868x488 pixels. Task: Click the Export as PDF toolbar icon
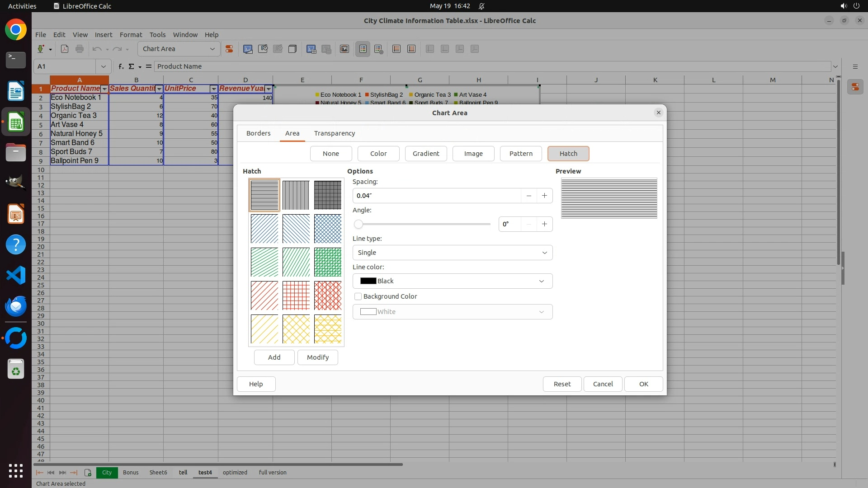[65, 49]
